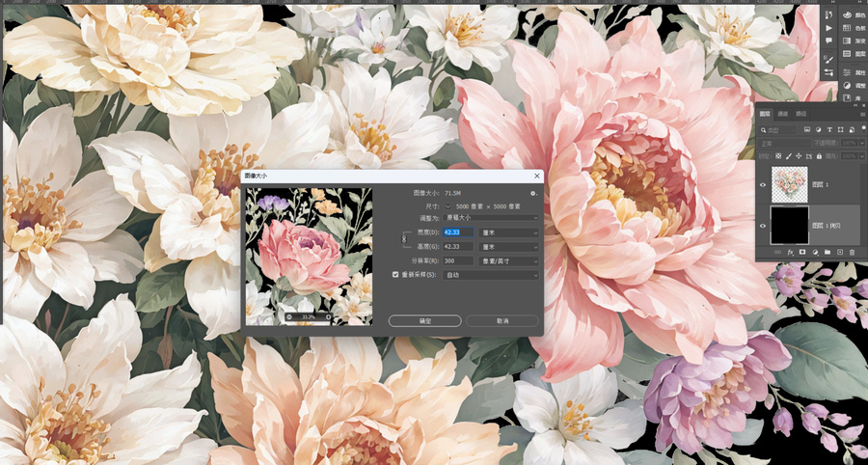Open the 调整为 preset dropdown (原稿大小)
Screen dimensions: 868x465
(x=491, y=218)
